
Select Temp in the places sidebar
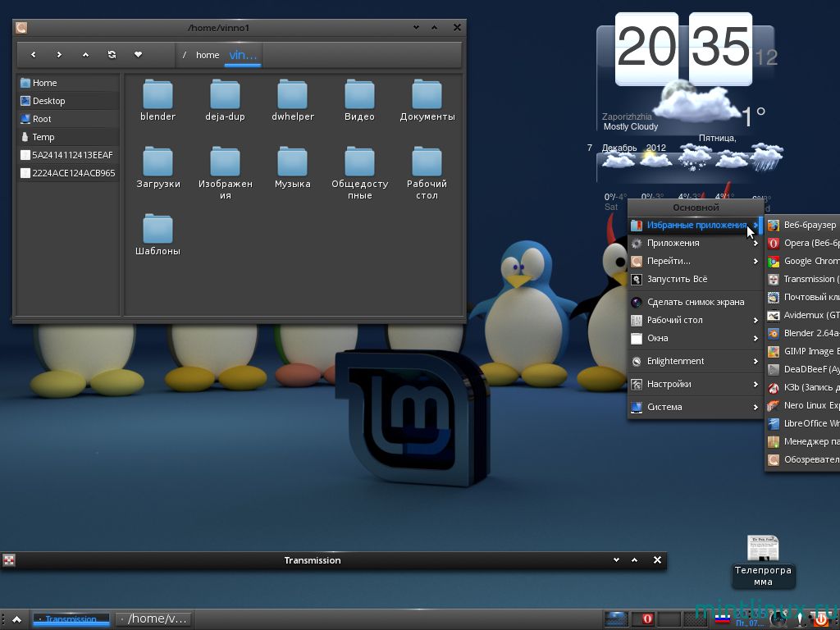[68, 137]
